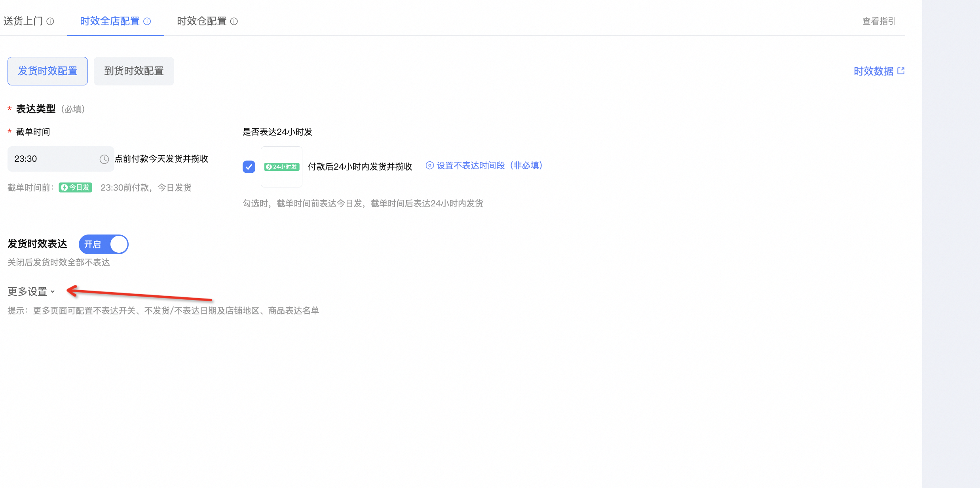
Task: Select 发货时效配置 sub-tab
Action: coord(47,71)
